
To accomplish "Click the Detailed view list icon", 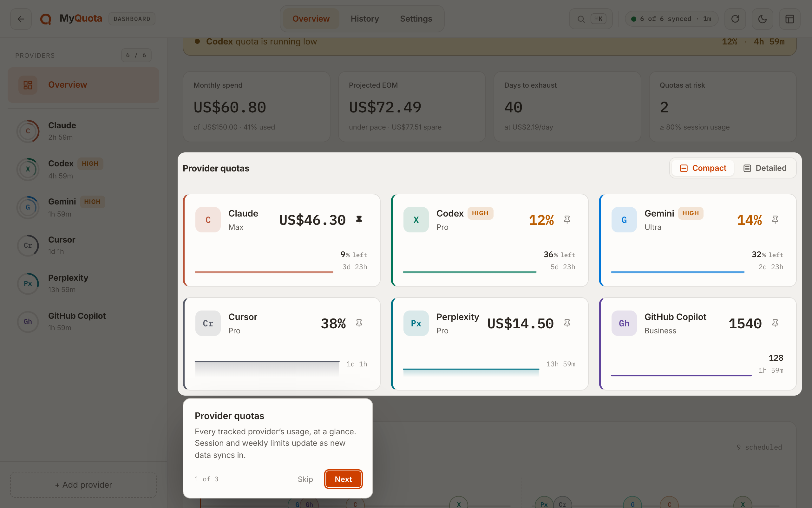I will click(747, 168).
